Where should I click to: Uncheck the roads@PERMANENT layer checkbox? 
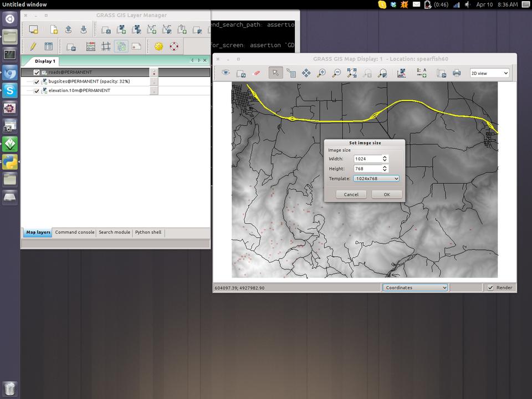pyautogui.click(x=37, y=73)
